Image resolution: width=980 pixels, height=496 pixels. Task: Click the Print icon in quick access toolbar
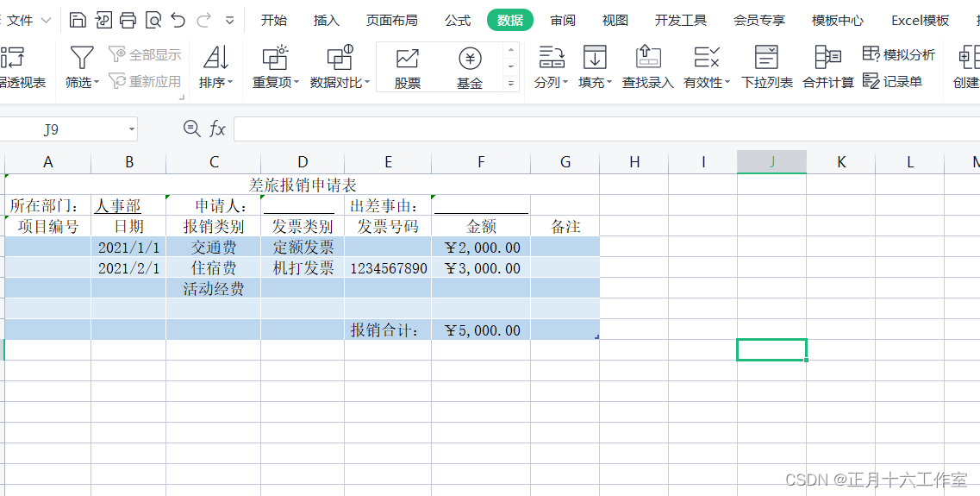pos(128,20)
